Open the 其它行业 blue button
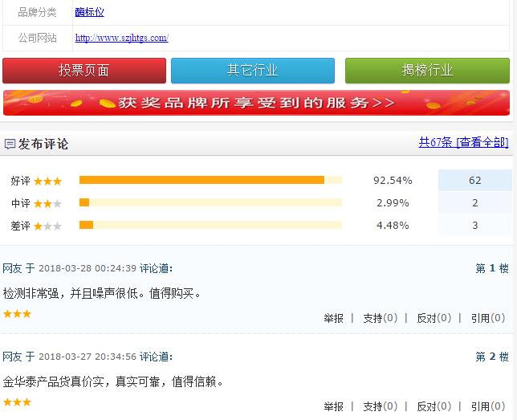 tap(253, 71)
